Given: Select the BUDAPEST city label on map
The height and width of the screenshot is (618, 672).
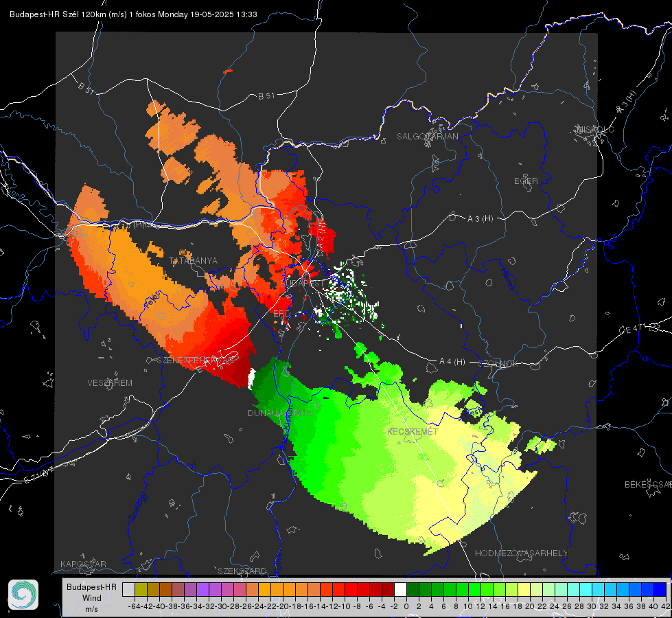Looking at the screenshot, I should click(x=302, y=284).
